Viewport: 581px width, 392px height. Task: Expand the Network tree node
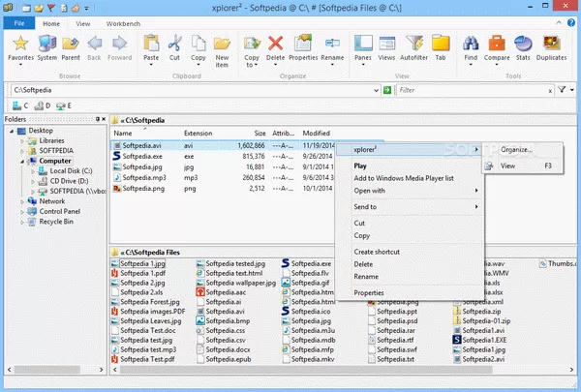pyautogui.click(x=22, y=200)
